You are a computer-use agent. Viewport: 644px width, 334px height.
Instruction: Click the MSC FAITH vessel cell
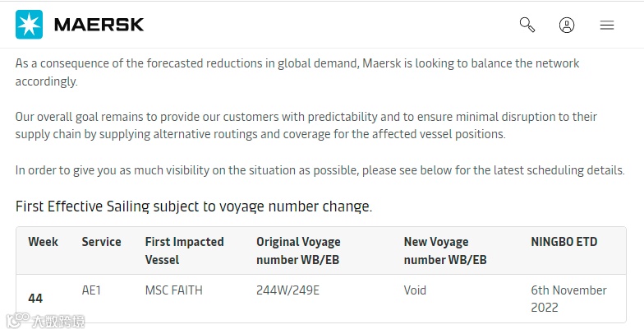pos(173,290)
